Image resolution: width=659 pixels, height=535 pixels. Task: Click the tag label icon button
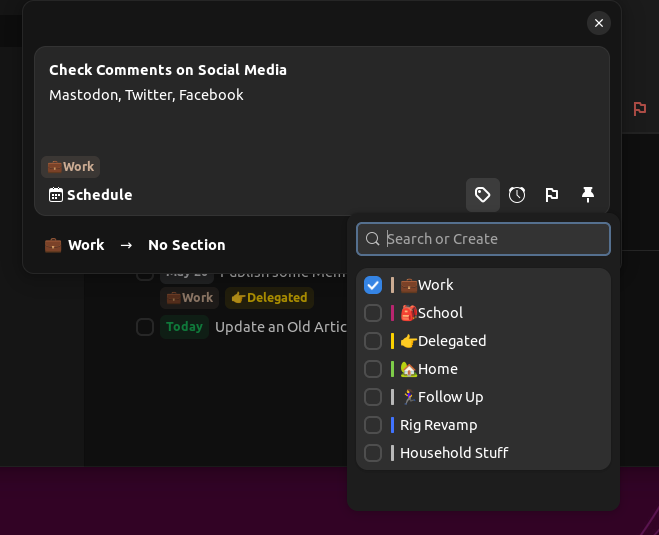(x=483, y=195)
